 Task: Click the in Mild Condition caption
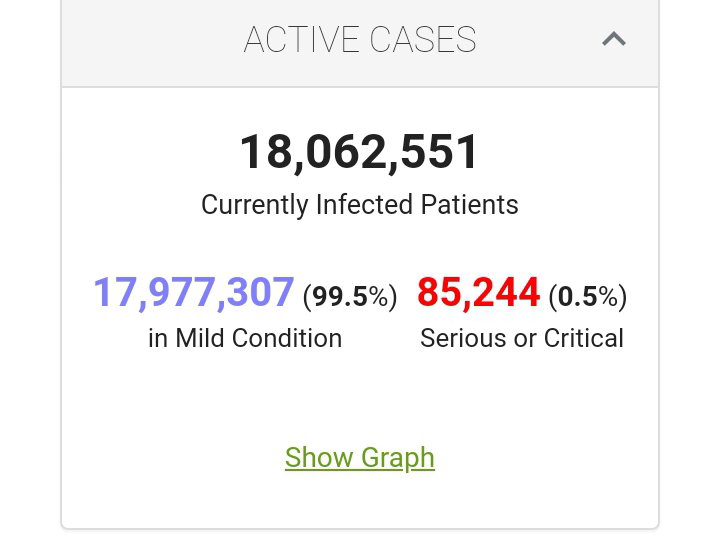click(245, 338)
